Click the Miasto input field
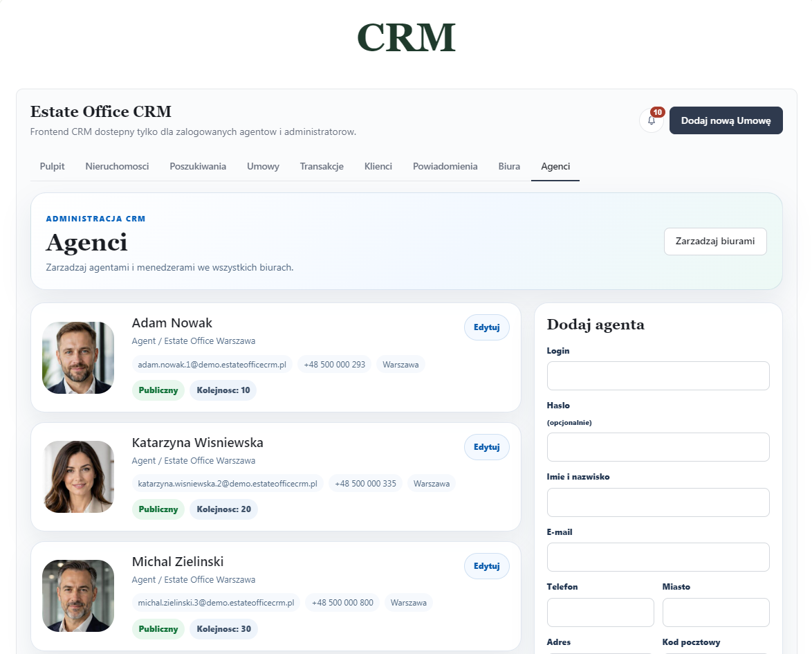Viewport: 812px width, 654px height. [x=716, y=612]
